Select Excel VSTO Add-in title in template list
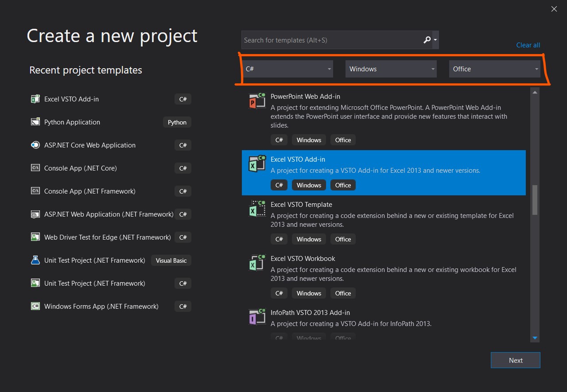This screenshot has height=392, width=567. tap(298, 159)
